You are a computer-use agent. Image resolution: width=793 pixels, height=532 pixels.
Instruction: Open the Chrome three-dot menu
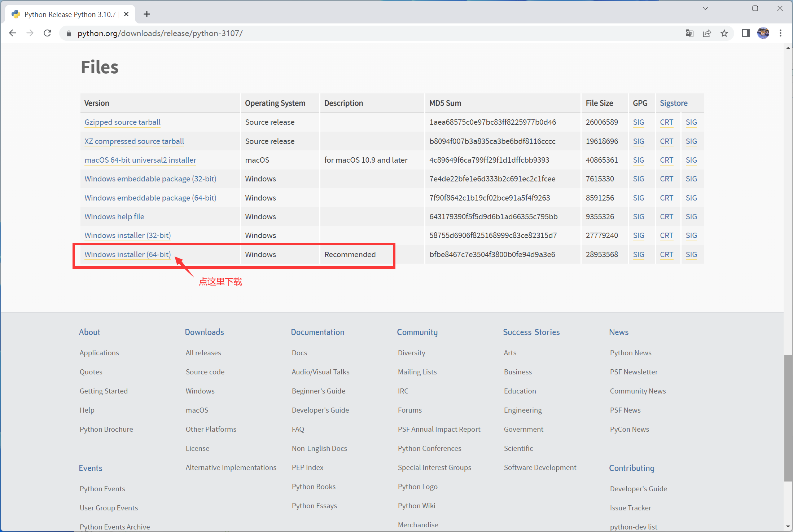(781, 33)
